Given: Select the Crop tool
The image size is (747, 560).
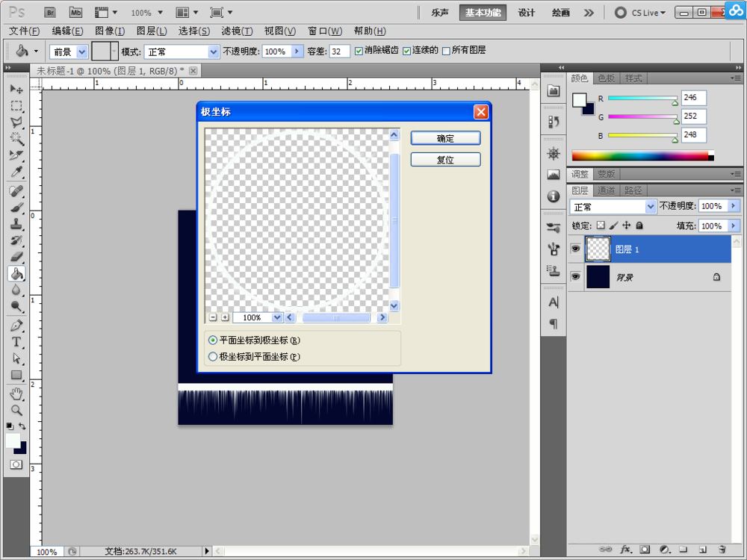Looking at the screenshot, I should coord(16,155).
